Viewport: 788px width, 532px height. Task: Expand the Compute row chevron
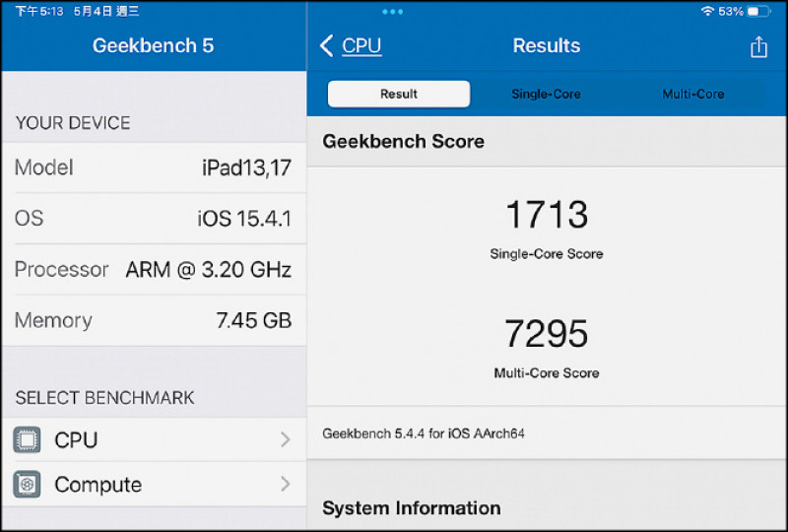click(x=286, y=485)
